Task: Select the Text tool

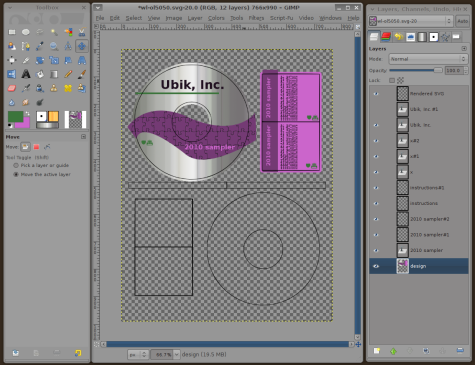Action: point(26,74)
